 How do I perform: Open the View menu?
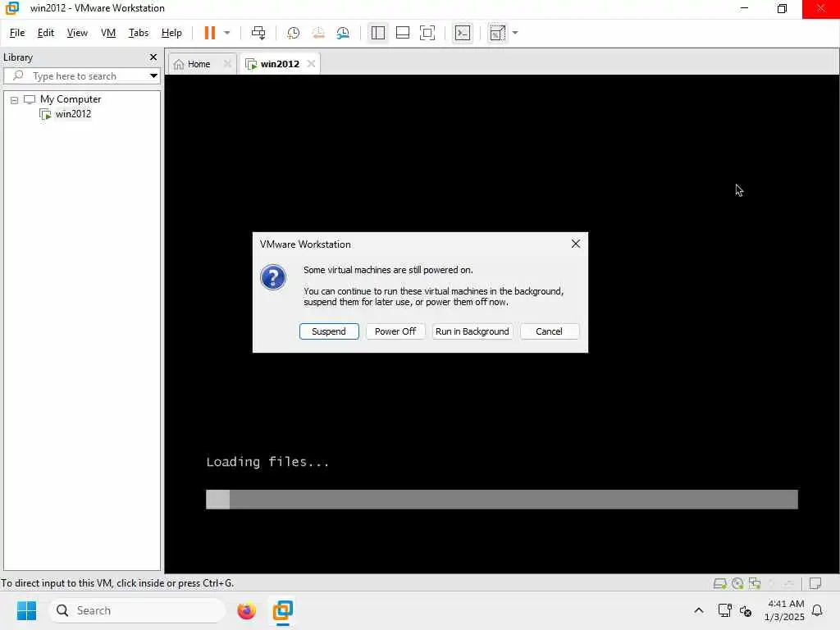point(77,33)
